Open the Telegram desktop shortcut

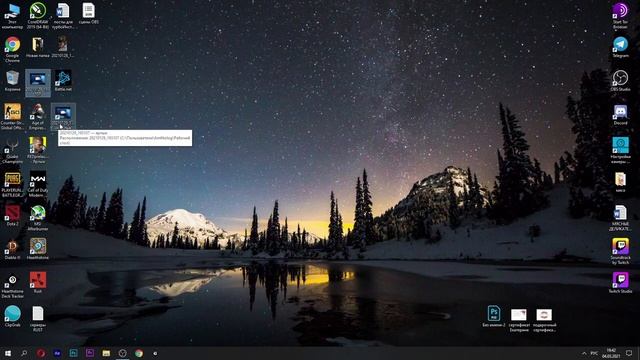(620, 47)
